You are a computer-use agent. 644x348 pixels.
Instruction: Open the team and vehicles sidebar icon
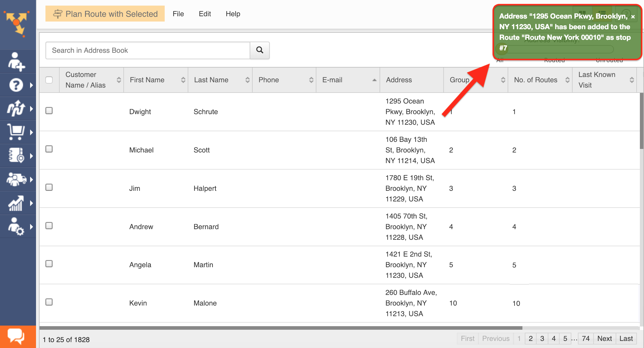[x=16, y=179]
